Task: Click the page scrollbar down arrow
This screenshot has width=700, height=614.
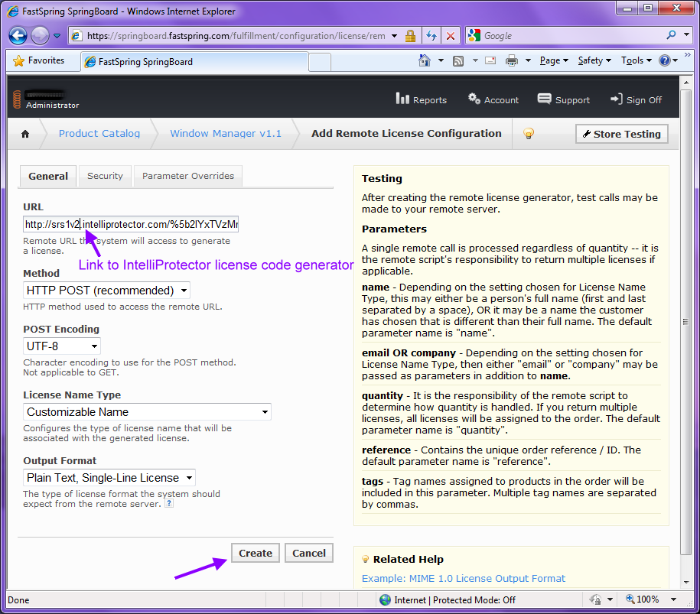Action: pyautogui.click(x=686, y=582)
